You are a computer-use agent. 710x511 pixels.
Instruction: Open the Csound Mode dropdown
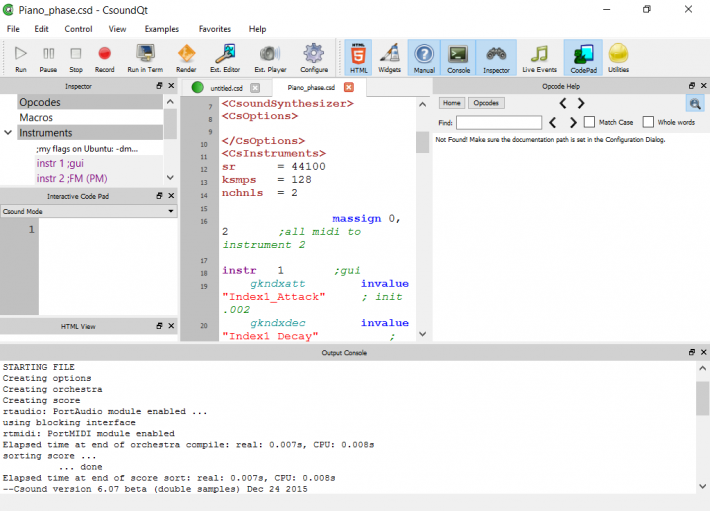[89, 211]
